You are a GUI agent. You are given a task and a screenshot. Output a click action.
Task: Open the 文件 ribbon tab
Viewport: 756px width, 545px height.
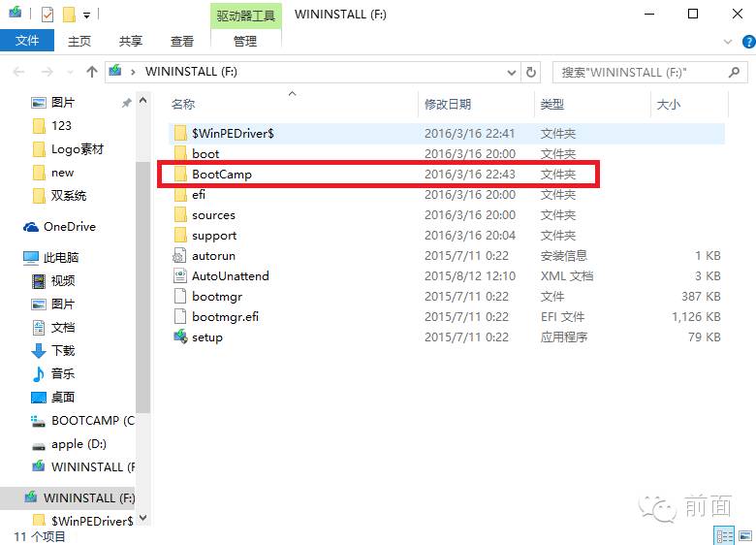click(27, 41)
